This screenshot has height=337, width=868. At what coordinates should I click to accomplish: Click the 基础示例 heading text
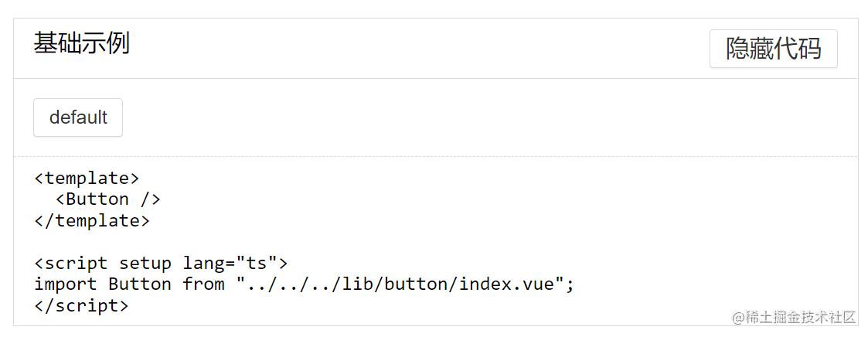[81, 43]
